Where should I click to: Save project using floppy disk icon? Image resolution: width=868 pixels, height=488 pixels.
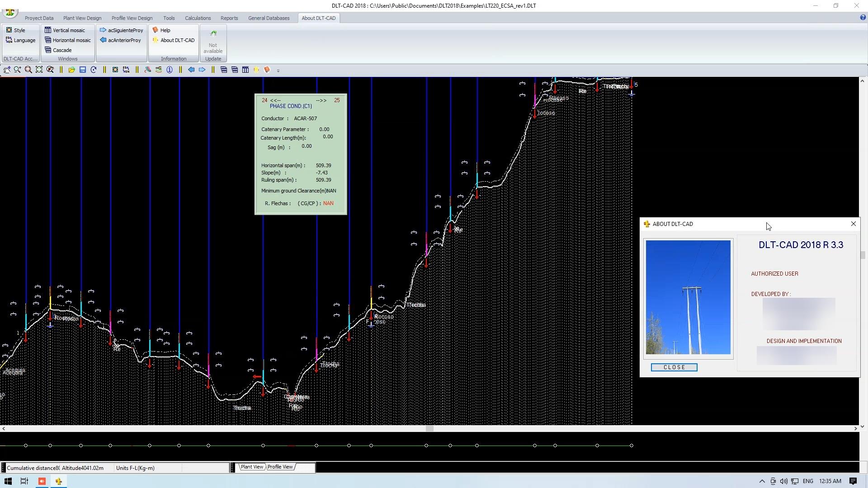(x=83, y=70)
